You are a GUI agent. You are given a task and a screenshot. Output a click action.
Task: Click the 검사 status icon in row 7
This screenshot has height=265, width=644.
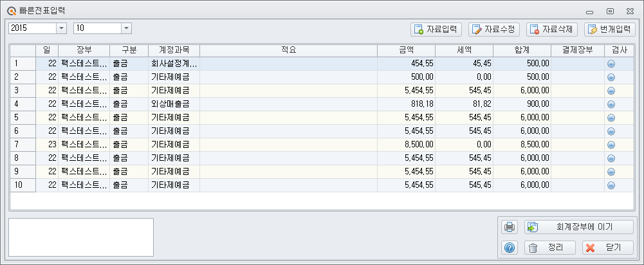[x=611, y=145]
